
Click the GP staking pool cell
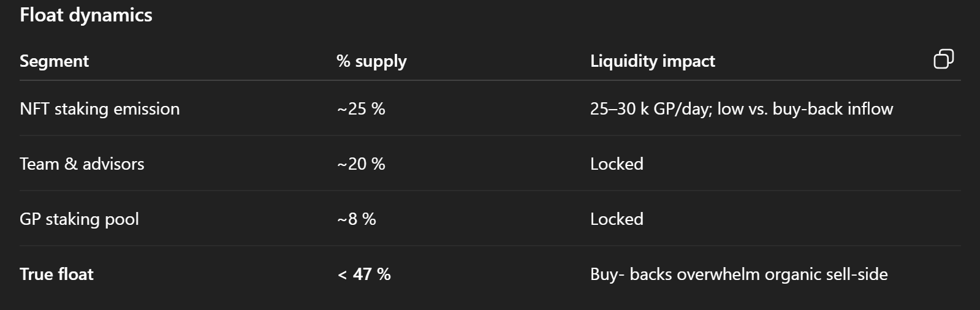coord(79,219)
